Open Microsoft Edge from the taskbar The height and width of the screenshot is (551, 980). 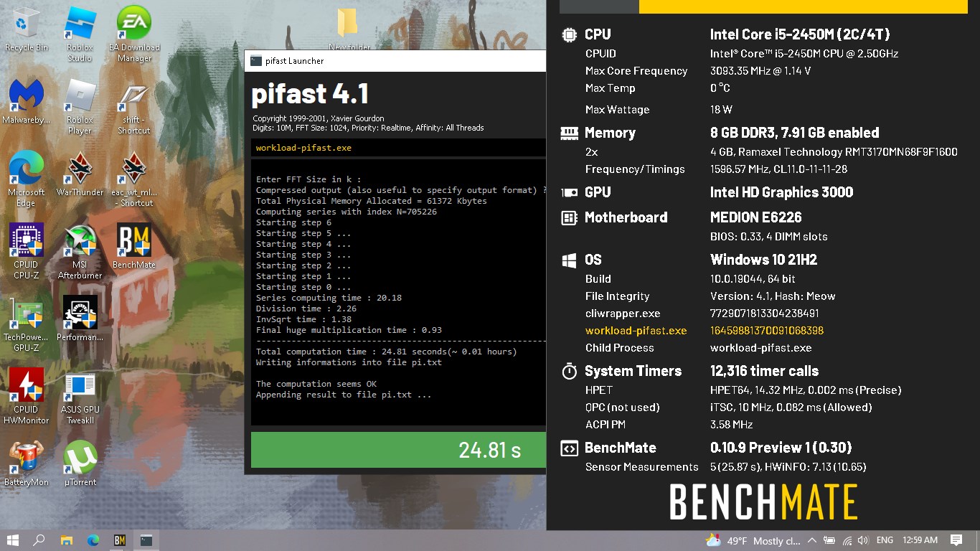click(93, 540)
